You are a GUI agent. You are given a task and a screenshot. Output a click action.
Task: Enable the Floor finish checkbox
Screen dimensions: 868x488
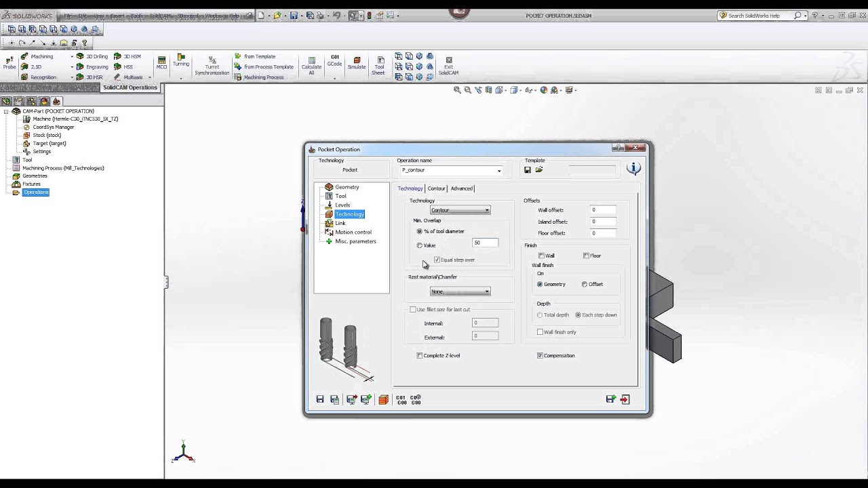point(586,256)
